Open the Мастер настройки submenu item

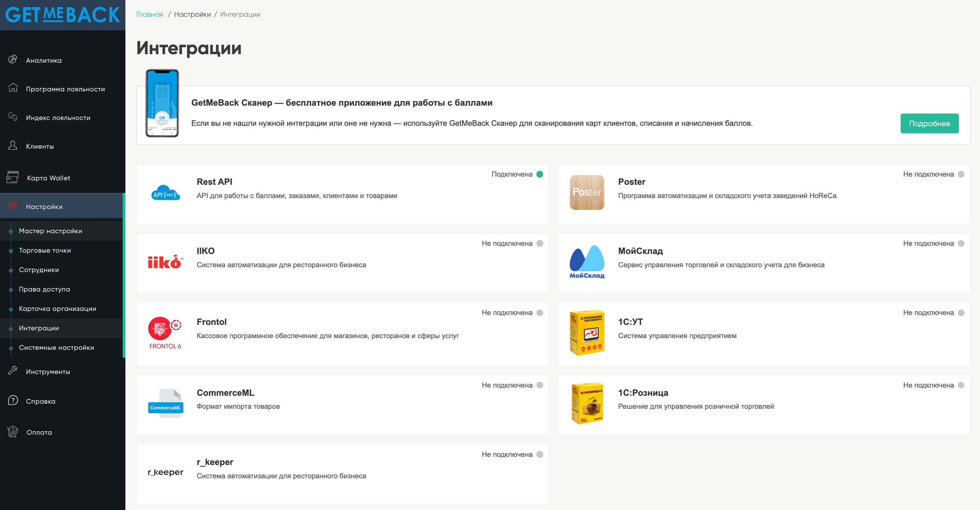50,231
